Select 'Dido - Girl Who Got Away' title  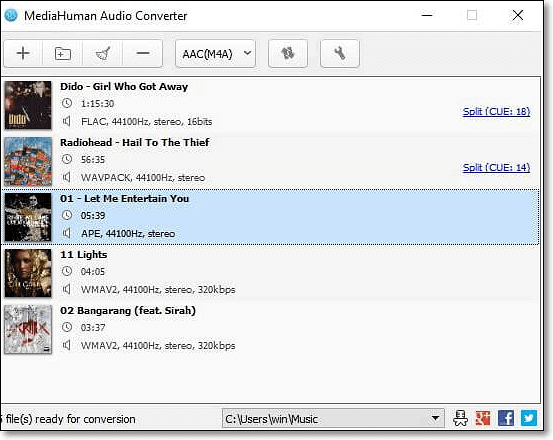[x=124, y=87]
